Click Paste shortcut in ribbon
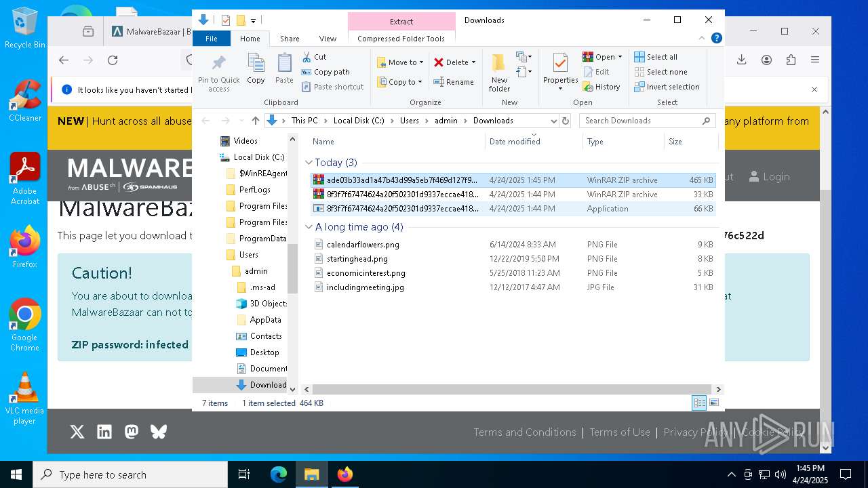This screenshot has height=488, width=868. 332,87
